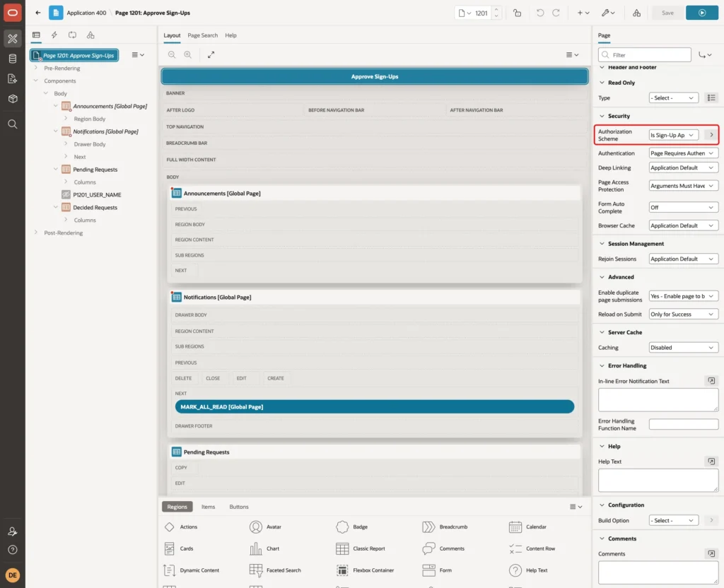This screenshot has width=724, height=588.
Task: Increment page number stepper
Action: (x=496, y=10)
